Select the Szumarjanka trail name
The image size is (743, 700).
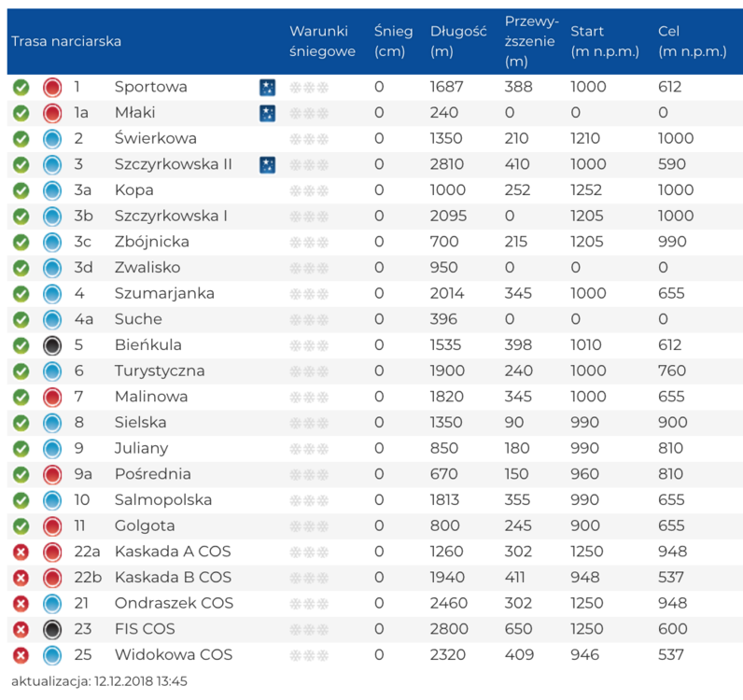164,294
